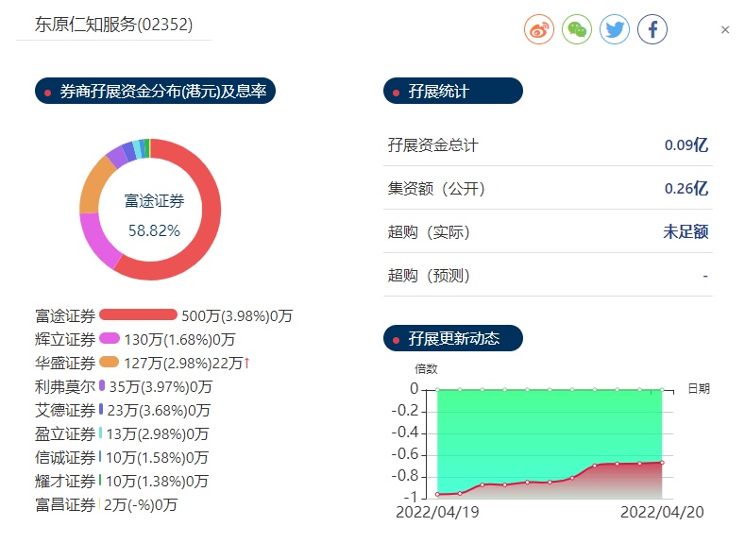Click the first data point on red line
The image size is (745, 560).
437,495
